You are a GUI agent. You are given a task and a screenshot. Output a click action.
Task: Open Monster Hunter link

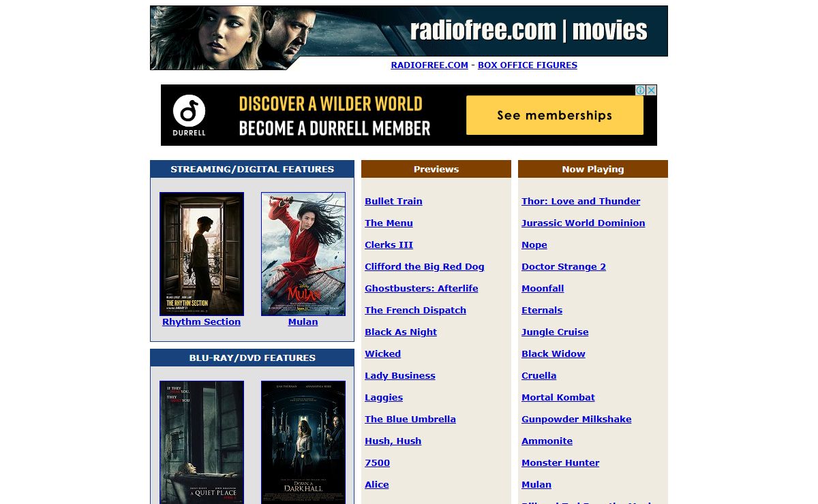560,462
